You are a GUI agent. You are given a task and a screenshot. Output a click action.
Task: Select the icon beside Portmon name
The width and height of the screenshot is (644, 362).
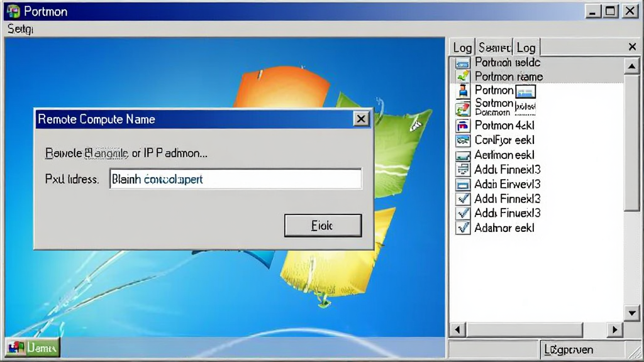462,76
